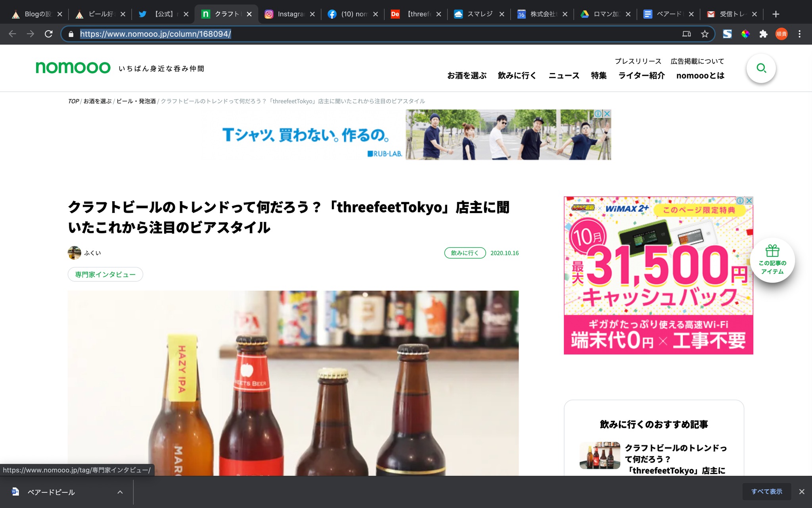Viewport: 812px width, 508px height.
Task: Expand the ペアードビール download options chevron
Action: [120, 492]
